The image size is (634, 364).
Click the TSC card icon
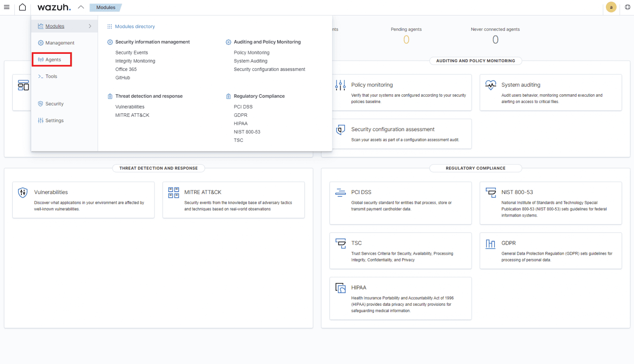tap(340, 243)
